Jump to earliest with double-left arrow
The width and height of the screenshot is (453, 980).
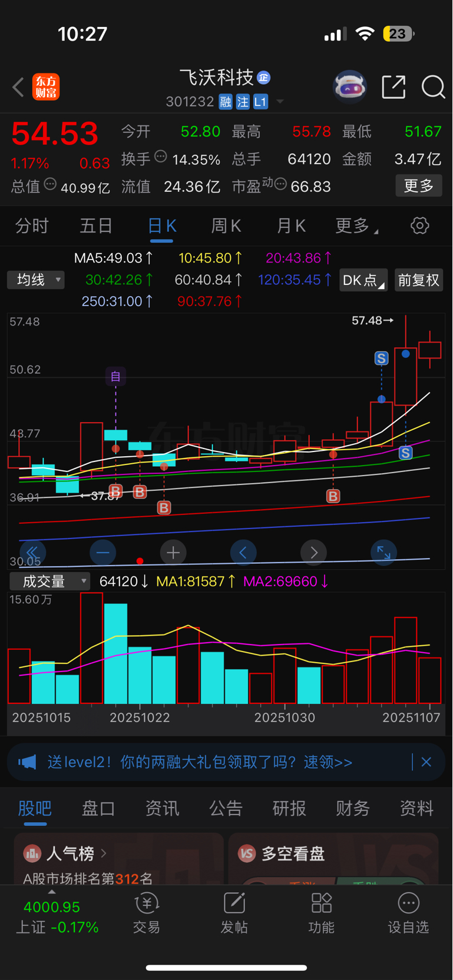click(x=32, y=553)
